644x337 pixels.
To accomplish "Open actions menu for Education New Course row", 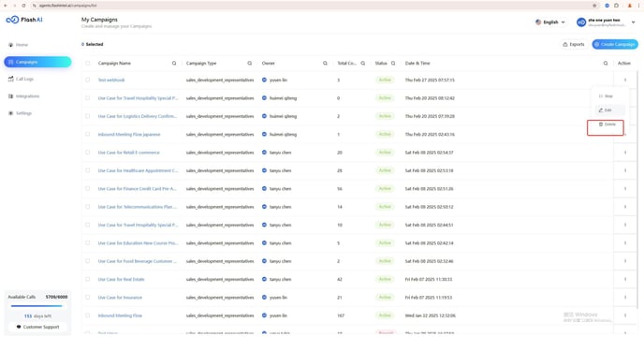I will 625,242.
